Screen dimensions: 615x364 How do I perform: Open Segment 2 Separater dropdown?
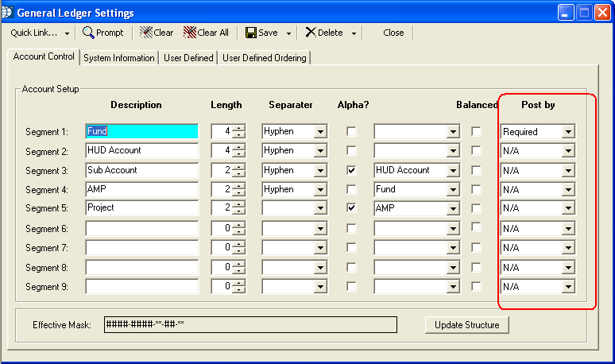(320, 151)
